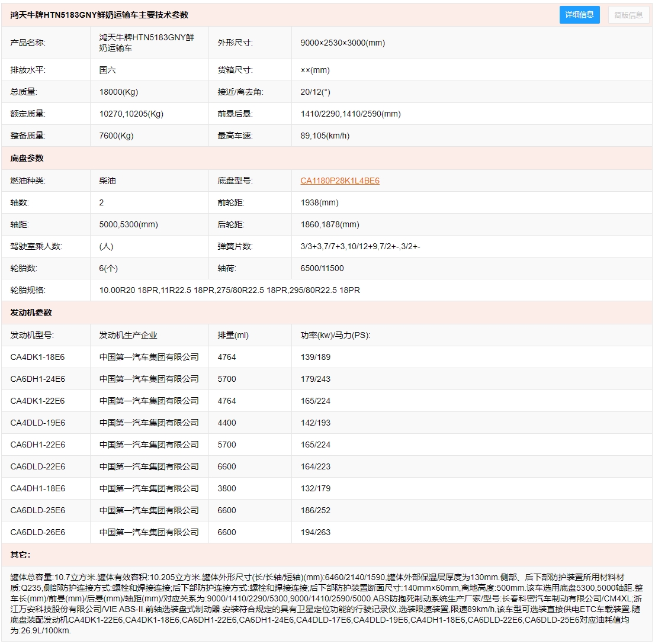Select the manufacturer cell in the CA4DK1-18E6 row

click(x=149, y=357)
